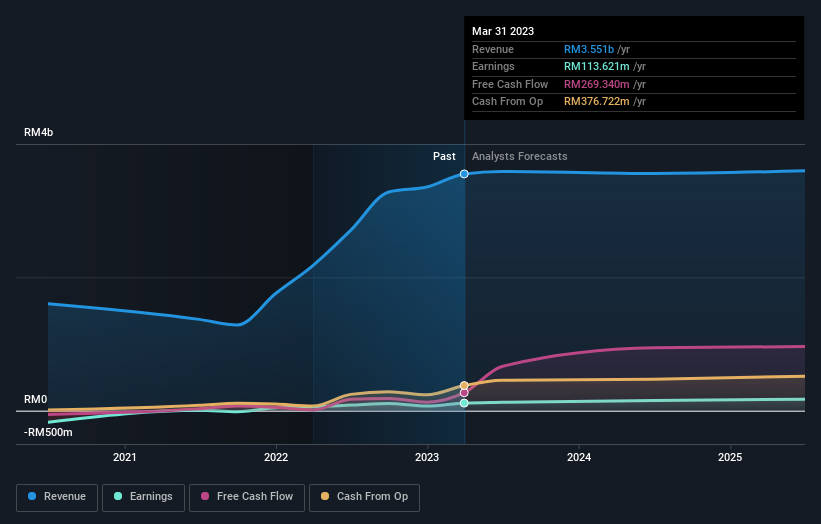Click the Past label

tap(444, 157)
